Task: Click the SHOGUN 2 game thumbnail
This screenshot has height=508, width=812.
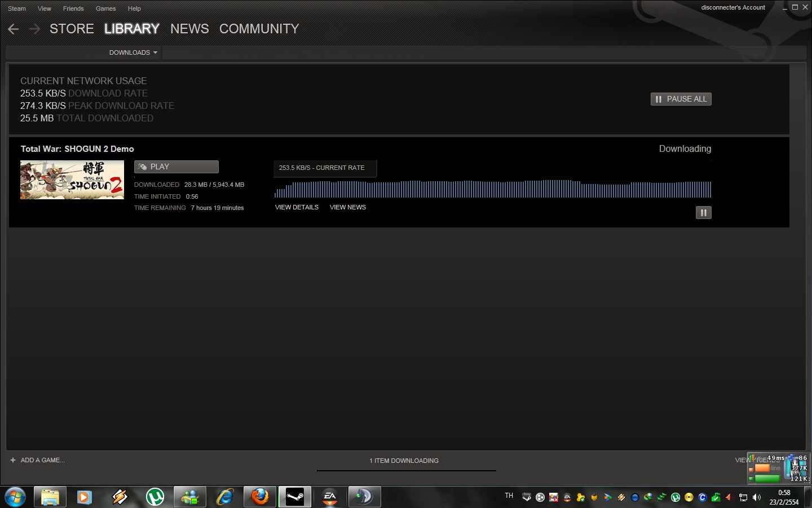Action: coord(72,179)
